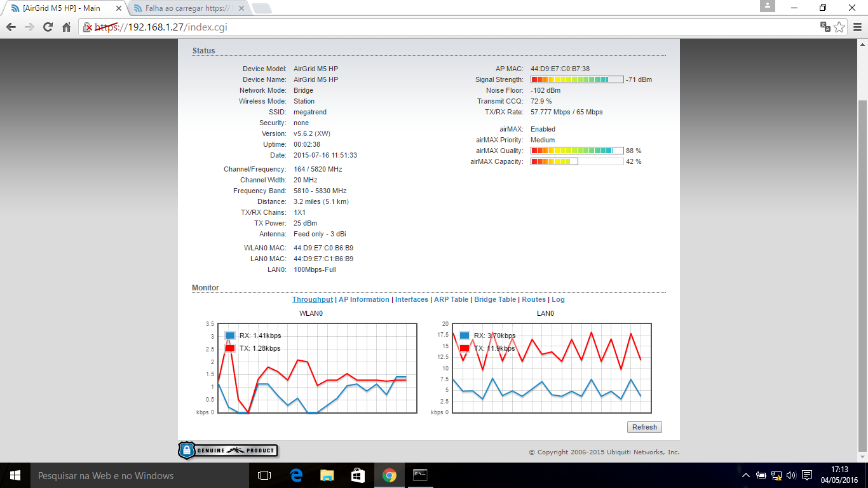Open the volume control tray icon
This screenshot has width=868, height=488.
tap(792, 475)
